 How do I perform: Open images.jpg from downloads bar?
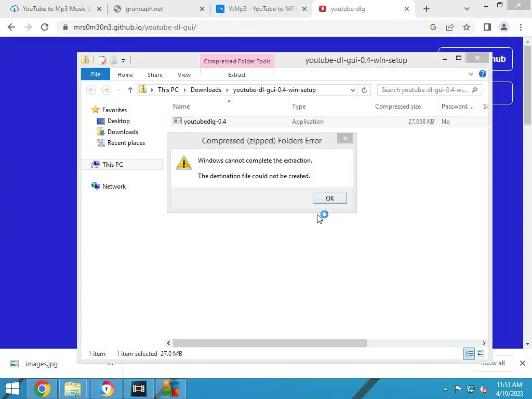pos(42,364)
